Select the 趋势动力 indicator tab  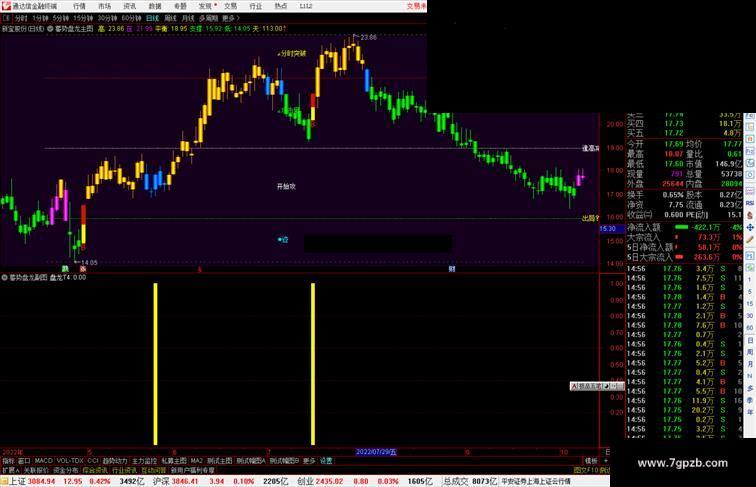(115, 461)
